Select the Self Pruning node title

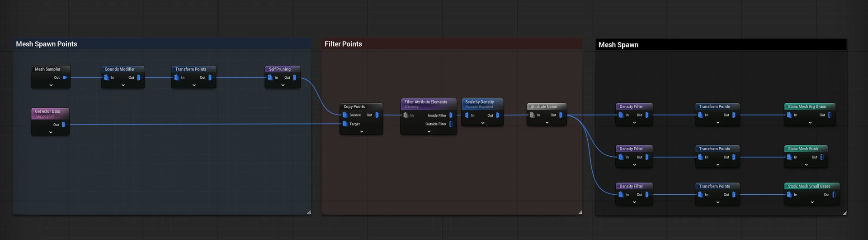[280, 69]
